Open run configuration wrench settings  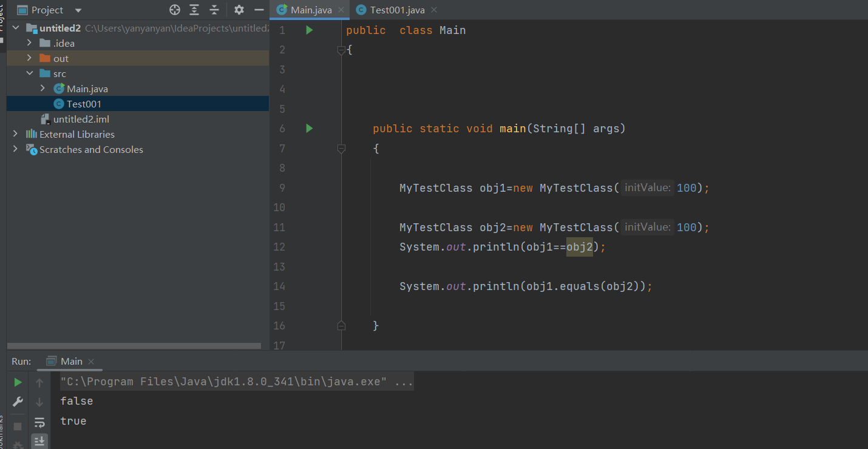18,402
